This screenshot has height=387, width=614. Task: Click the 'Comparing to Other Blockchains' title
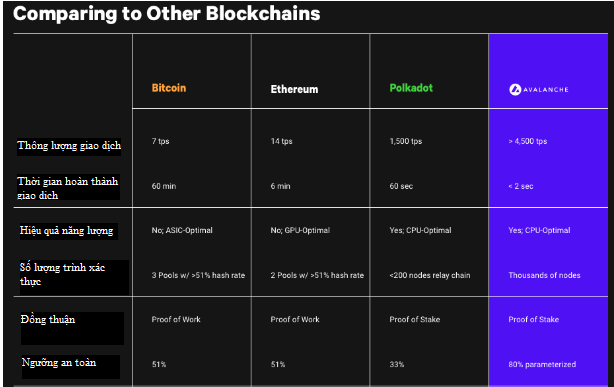(x=167, y=14)
